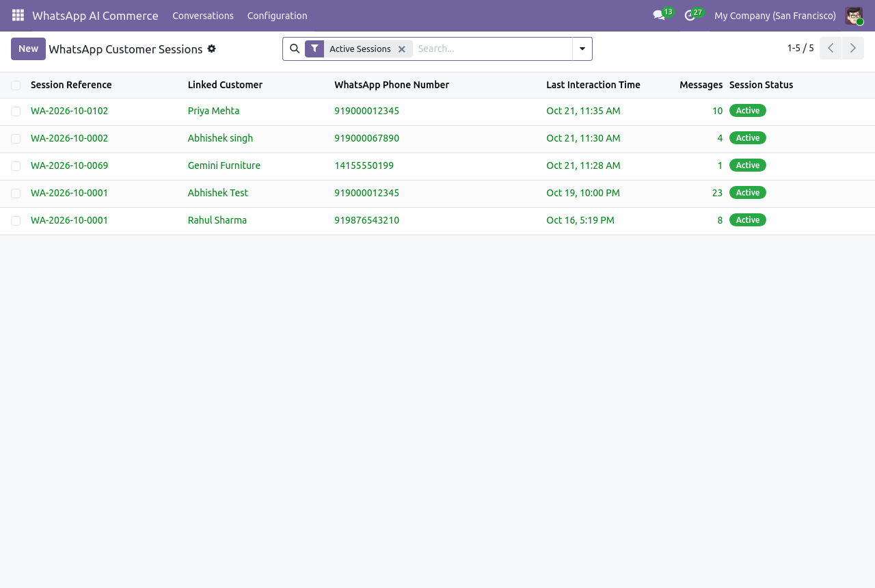
Task: Click the Gemini Furniture customer cell
Action: (224, 165)
